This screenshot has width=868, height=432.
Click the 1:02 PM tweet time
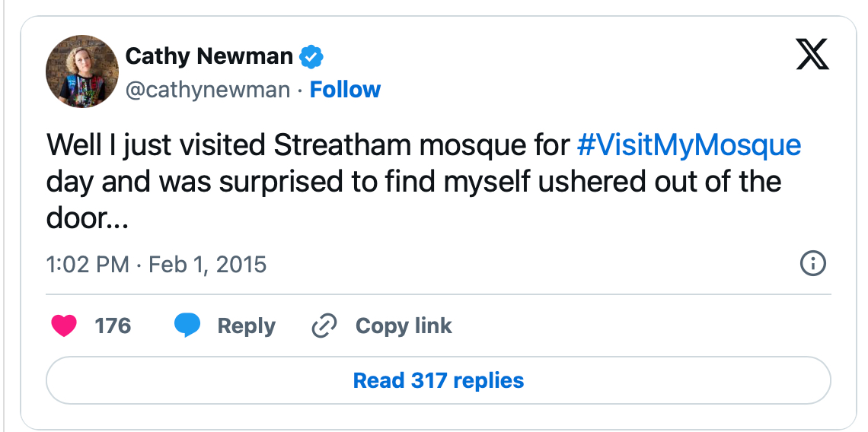click(x=87, y=265)
